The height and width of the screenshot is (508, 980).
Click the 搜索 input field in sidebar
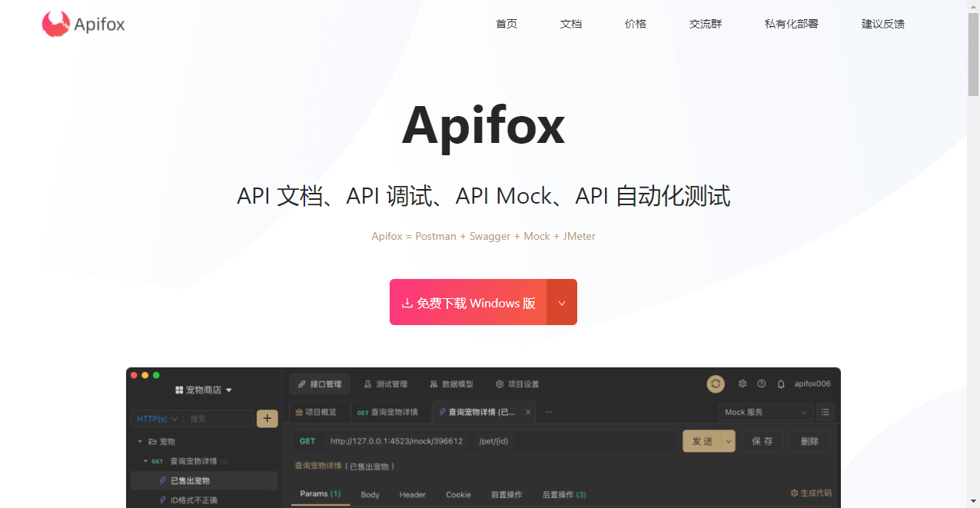click(219, 419)
